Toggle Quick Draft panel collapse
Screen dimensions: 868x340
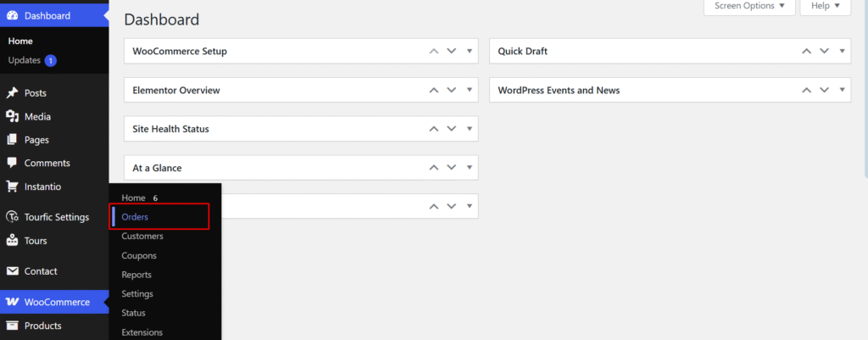(842, 51)
